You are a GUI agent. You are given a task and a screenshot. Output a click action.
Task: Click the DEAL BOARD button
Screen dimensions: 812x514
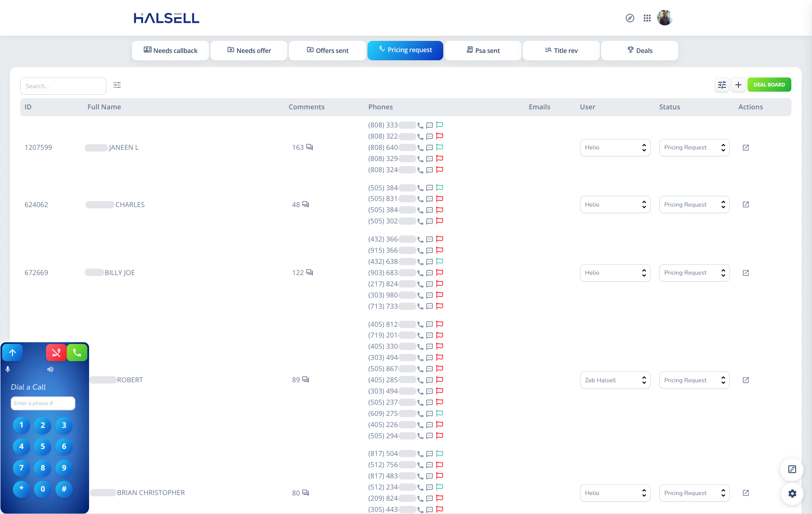tap(769, 85)
